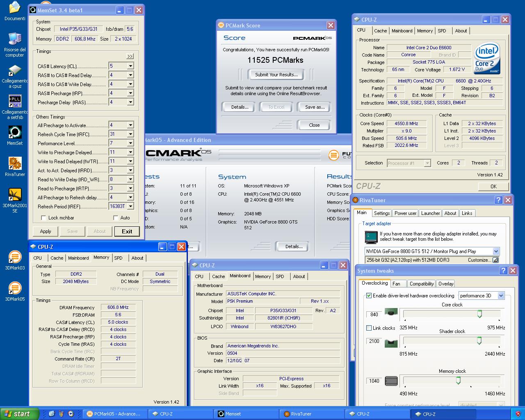This screenshot has width=525, height=420.
Task: Adjust the Memory clock slider handle
Action: tap(458, 380)
